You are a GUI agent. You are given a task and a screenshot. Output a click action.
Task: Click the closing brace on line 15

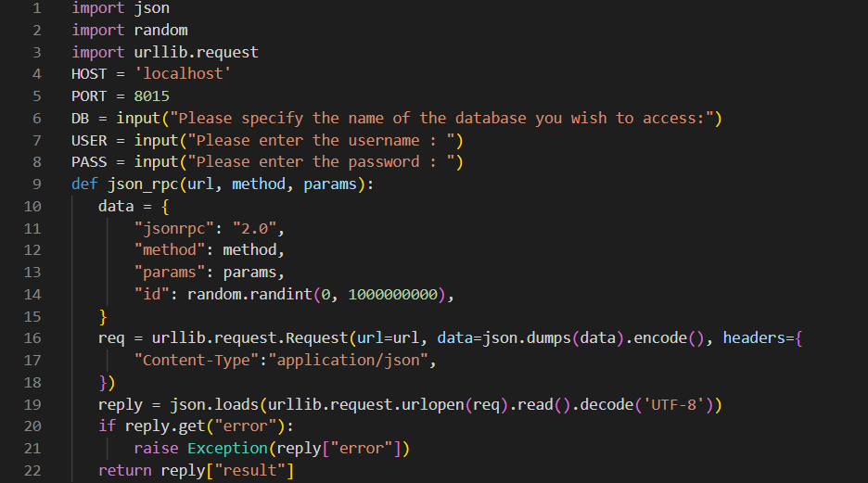pos(102,316)
